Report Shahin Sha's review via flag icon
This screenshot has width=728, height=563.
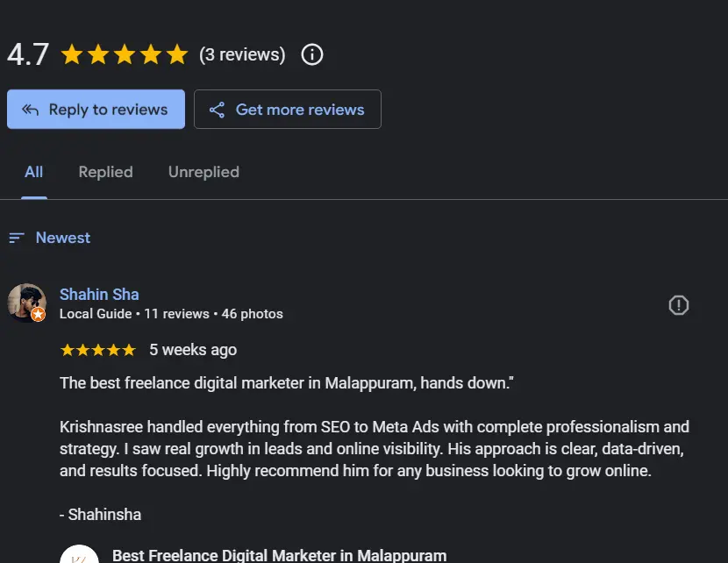(x=678, y=305)
